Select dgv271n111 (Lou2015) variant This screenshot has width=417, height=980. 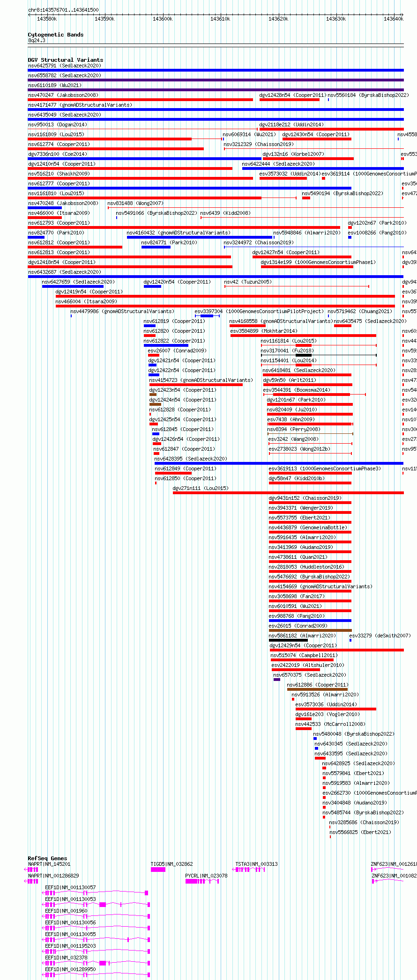(x=201, y=488)
